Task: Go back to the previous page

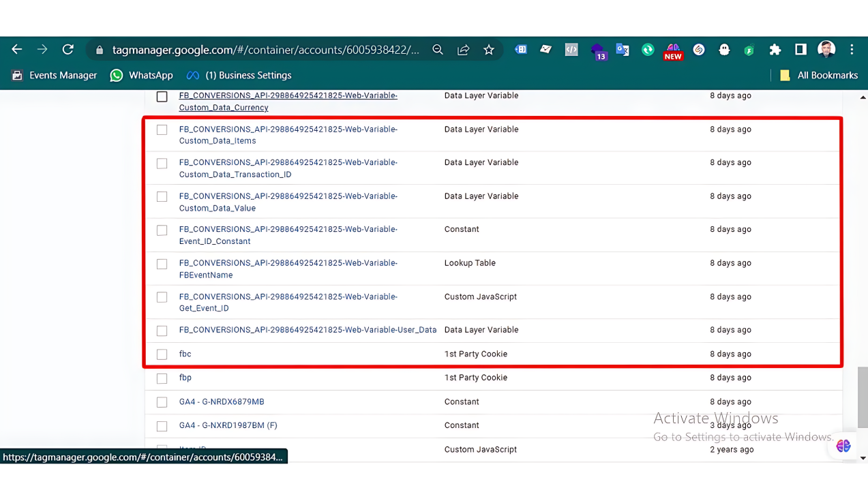Action: (17, 50)
